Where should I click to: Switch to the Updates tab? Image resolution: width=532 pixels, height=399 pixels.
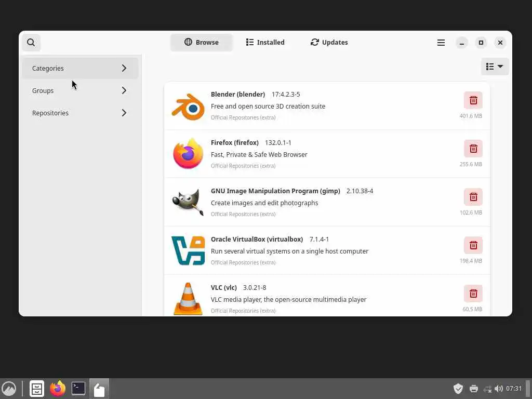329,43
